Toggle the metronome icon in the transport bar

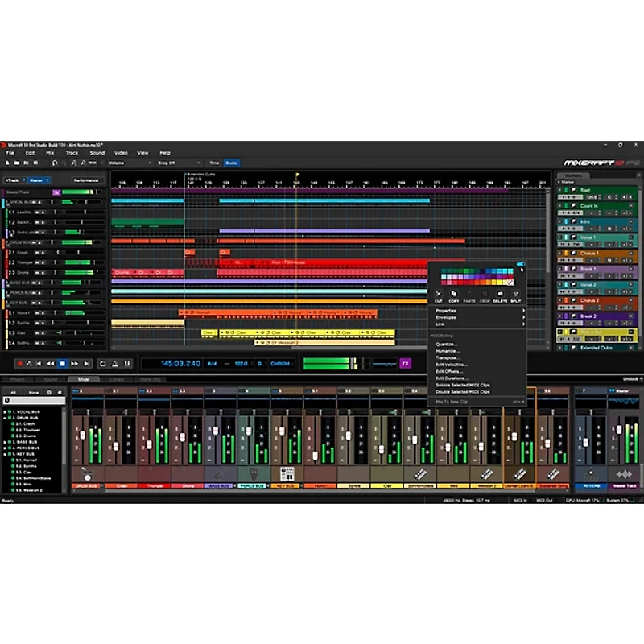tap(114, 365)
